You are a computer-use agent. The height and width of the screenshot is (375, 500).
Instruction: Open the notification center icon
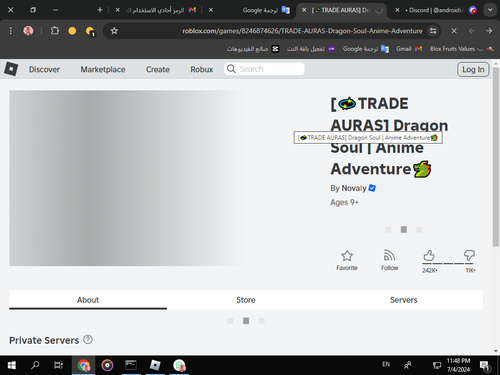coord(485,366)
